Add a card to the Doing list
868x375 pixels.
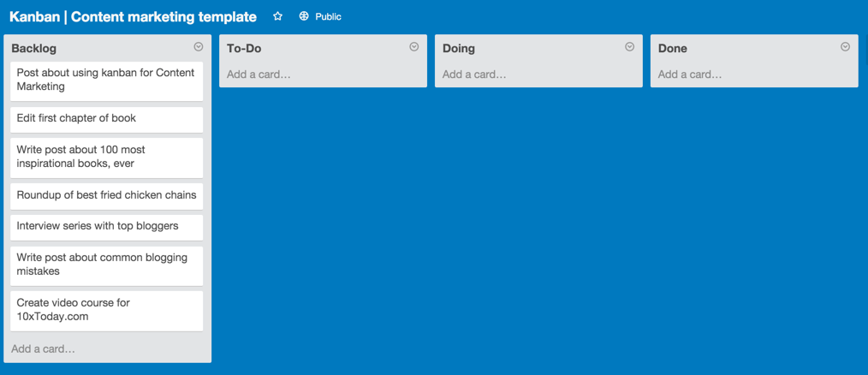pos(474,74)
